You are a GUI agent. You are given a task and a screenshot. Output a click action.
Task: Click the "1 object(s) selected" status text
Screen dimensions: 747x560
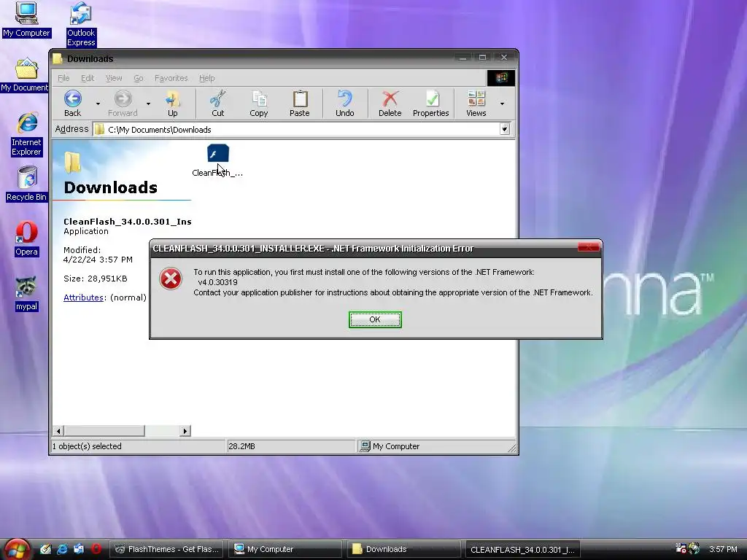(87, 446)
